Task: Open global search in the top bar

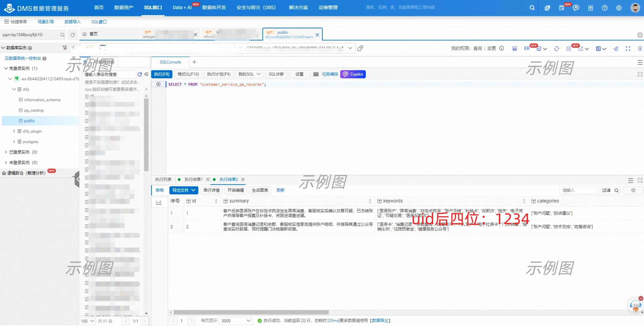Action: pyautogui.click(x=532, y=8)
